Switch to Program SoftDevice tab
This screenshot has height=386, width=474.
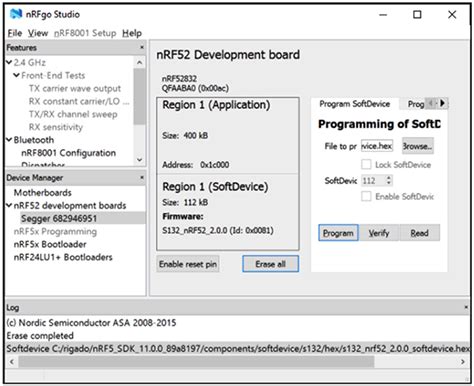[x=355, y=104]
